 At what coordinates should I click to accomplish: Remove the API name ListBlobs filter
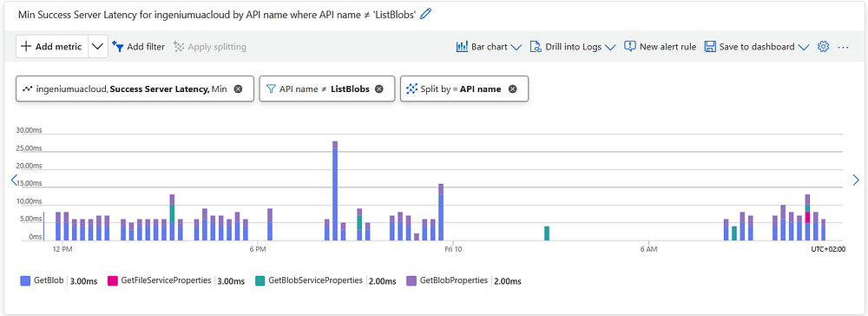point(378,89)
